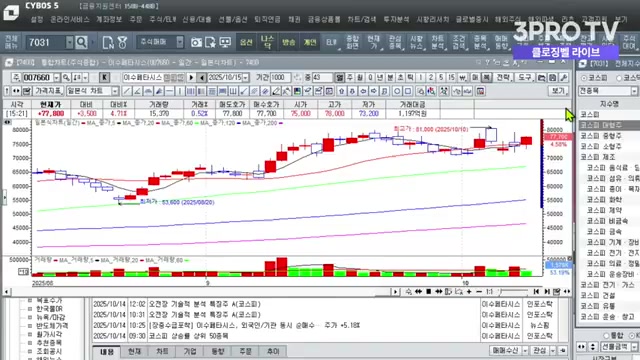This screenshot has height=360, width=640.
Task: Select the vertical line drawing tool
Action: [x=180, y=91]
